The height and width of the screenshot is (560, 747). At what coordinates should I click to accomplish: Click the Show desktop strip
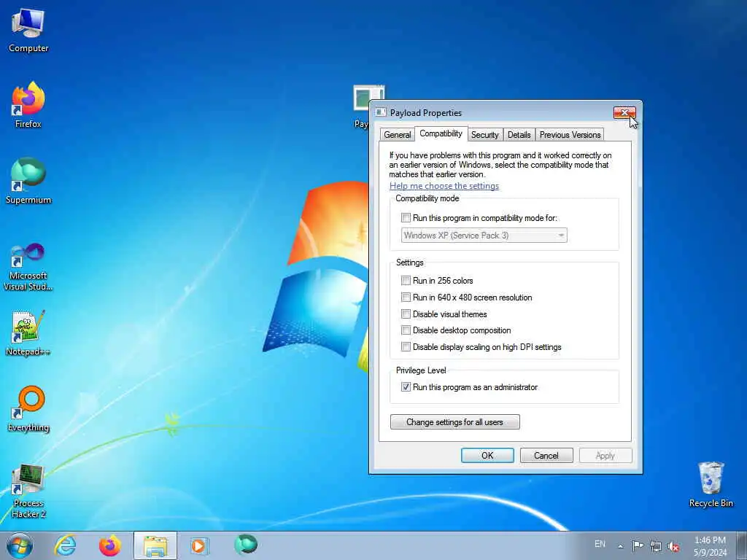[742, 545]
